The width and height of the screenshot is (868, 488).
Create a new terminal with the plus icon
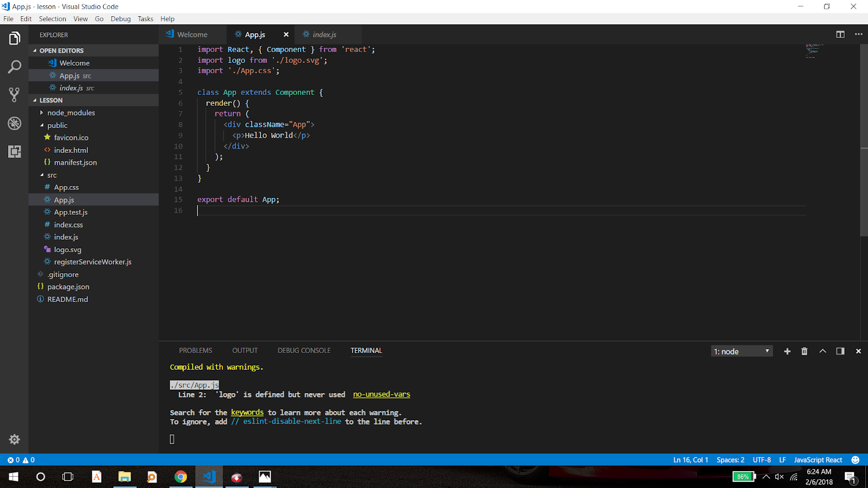pyautogui.click(x=787, y=351)
